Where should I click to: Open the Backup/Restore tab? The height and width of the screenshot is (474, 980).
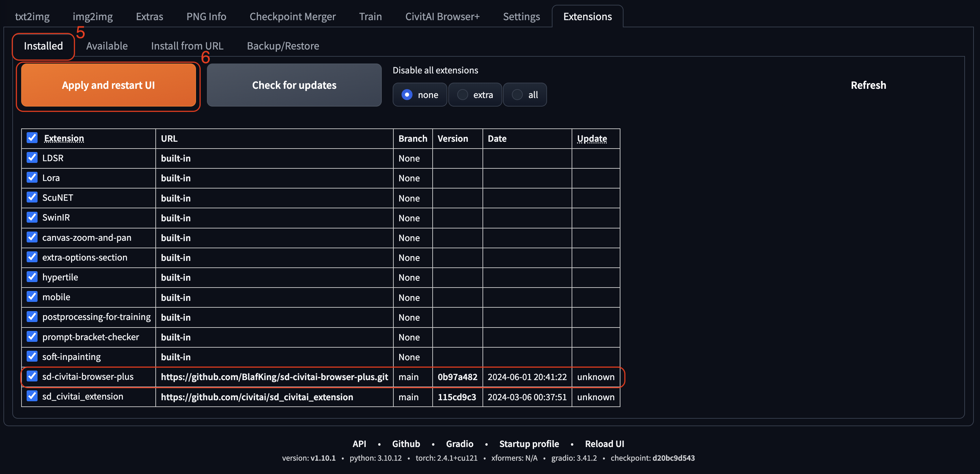283,46
